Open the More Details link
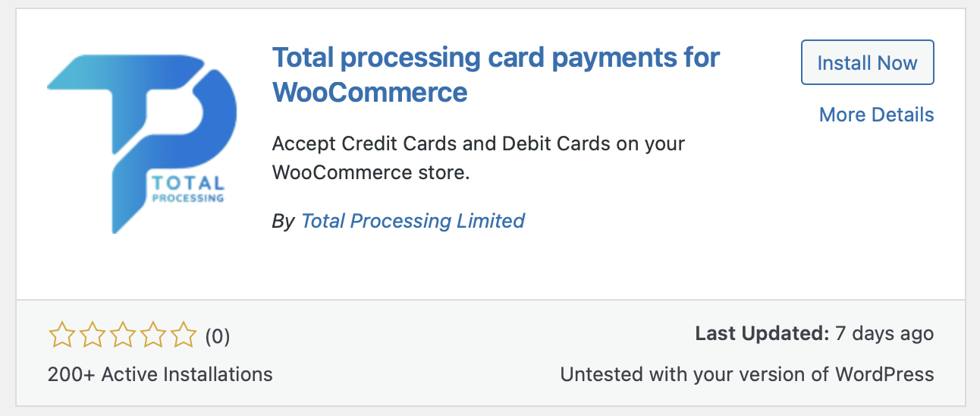Viewport: 980px width, 416px height. (876, 115)
